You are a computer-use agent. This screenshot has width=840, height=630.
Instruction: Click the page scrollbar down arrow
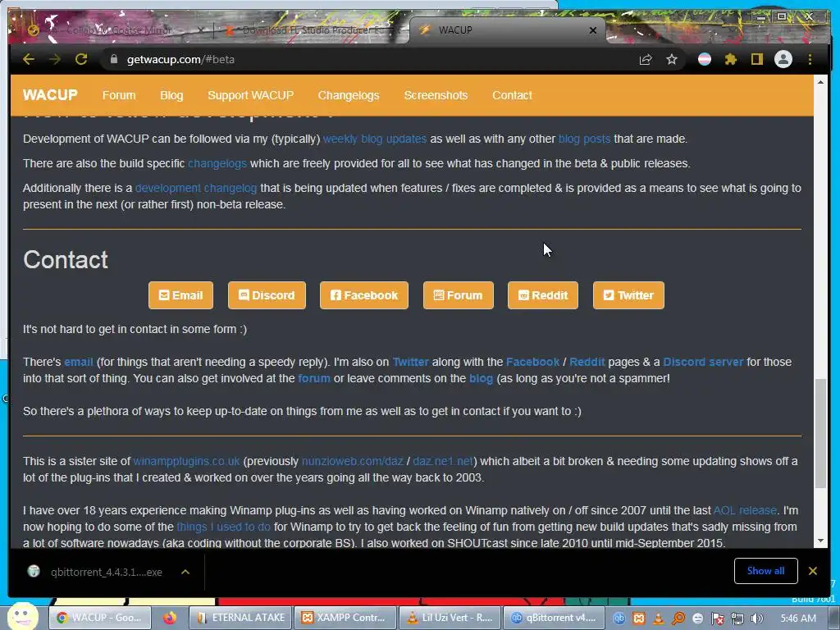[820, 541]
